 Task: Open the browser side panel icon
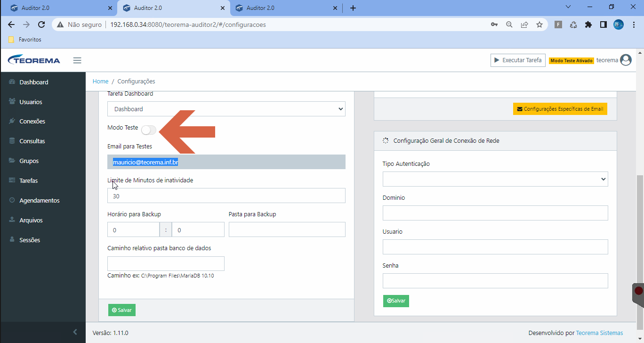coord(604,24)
